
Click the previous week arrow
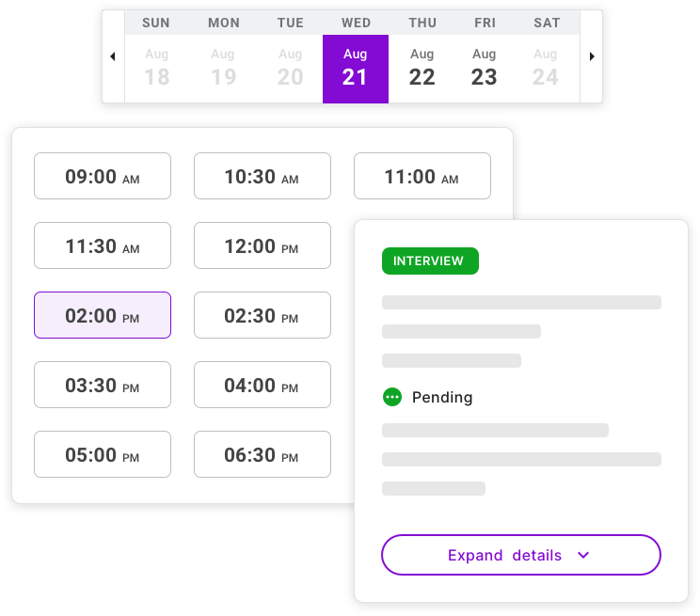pyautogui.click(x=113, y=56)
